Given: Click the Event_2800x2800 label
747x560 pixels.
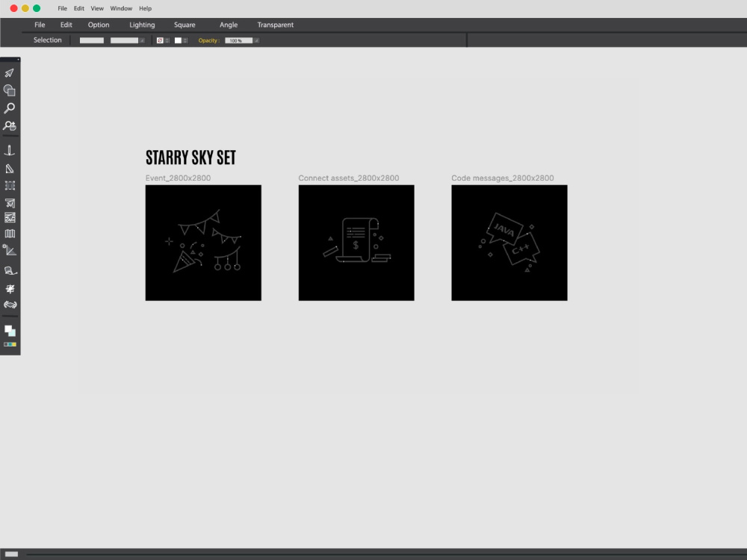Looking at the screenshot, I should tap(179, 178).
